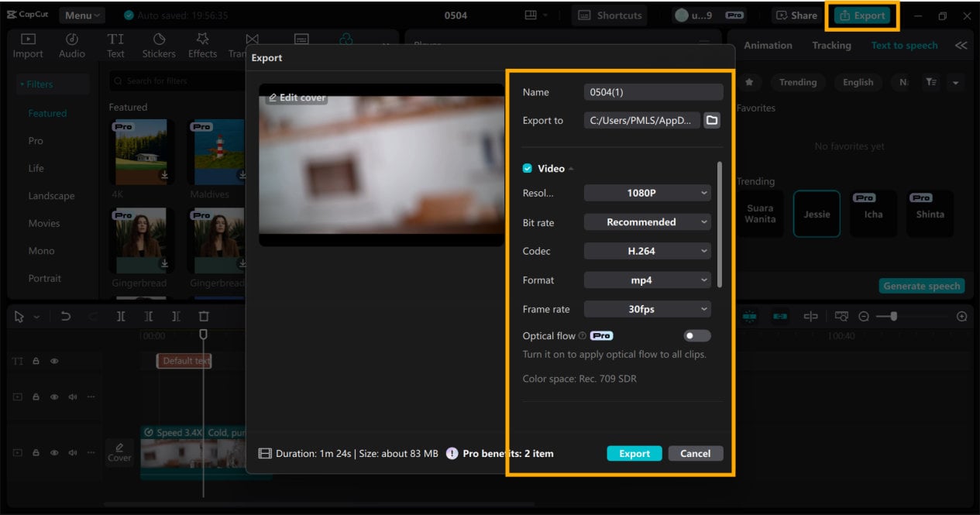Open the Frame rate 30fps dropdown
980x515 pixels.
coord(648,309)
